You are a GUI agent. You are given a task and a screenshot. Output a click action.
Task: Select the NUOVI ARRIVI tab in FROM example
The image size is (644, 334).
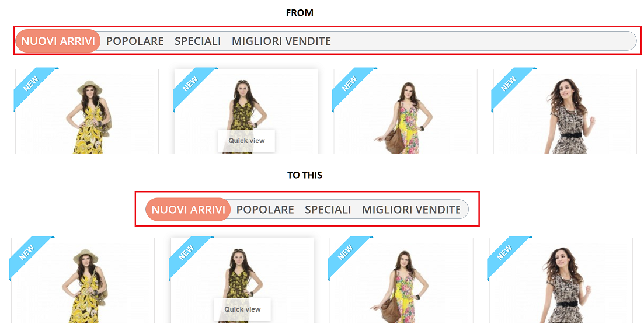pyautogui.click(x=58, y=41)
